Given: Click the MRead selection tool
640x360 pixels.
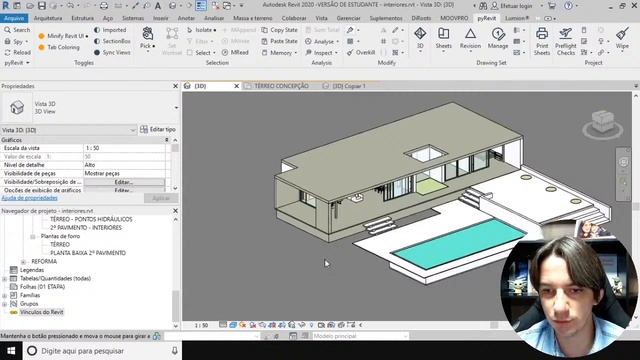Looking at the screenshot, I should (235, 53).
